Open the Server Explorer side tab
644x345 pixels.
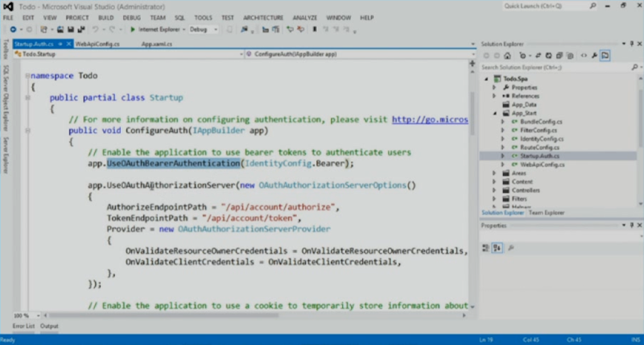(x=6, y=156)
